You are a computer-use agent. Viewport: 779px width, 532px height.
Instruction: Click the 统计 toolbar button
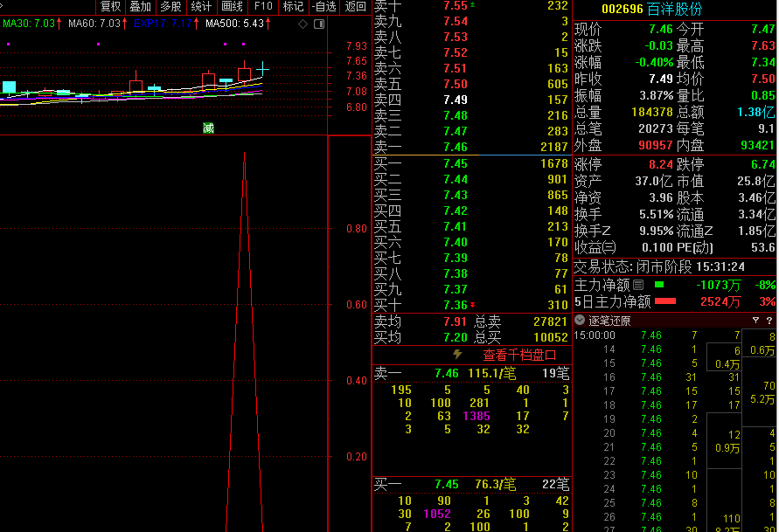(x=201, y=6)
